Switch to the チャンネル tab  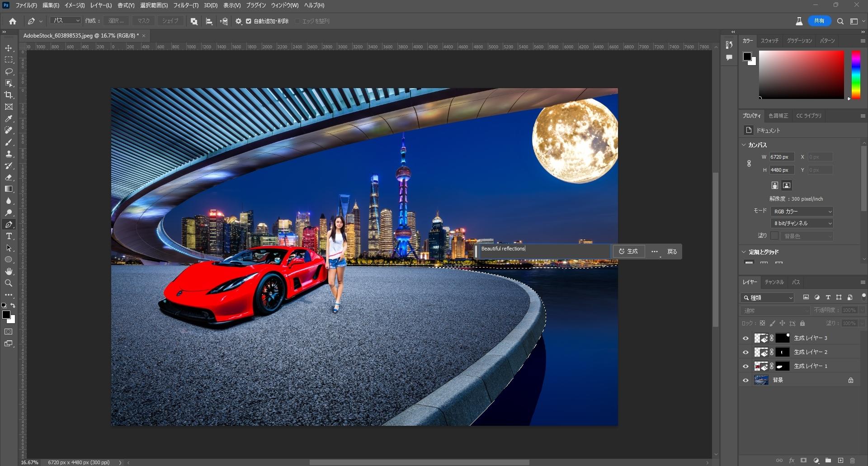(774, 282)
